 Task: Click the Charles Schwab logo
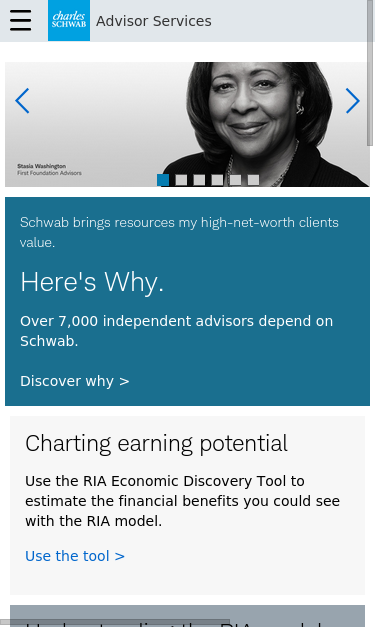click(x=69, y=20)
